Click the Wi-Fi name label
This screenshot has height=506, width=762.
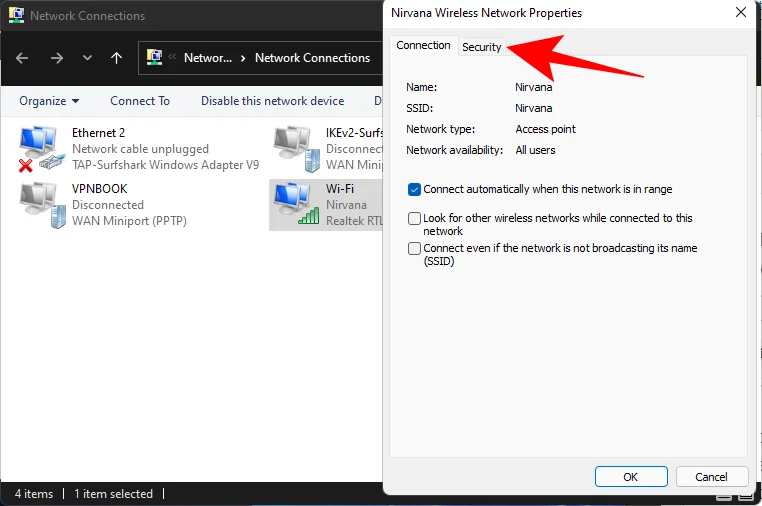pyautogui.click(x=340, y=189)
